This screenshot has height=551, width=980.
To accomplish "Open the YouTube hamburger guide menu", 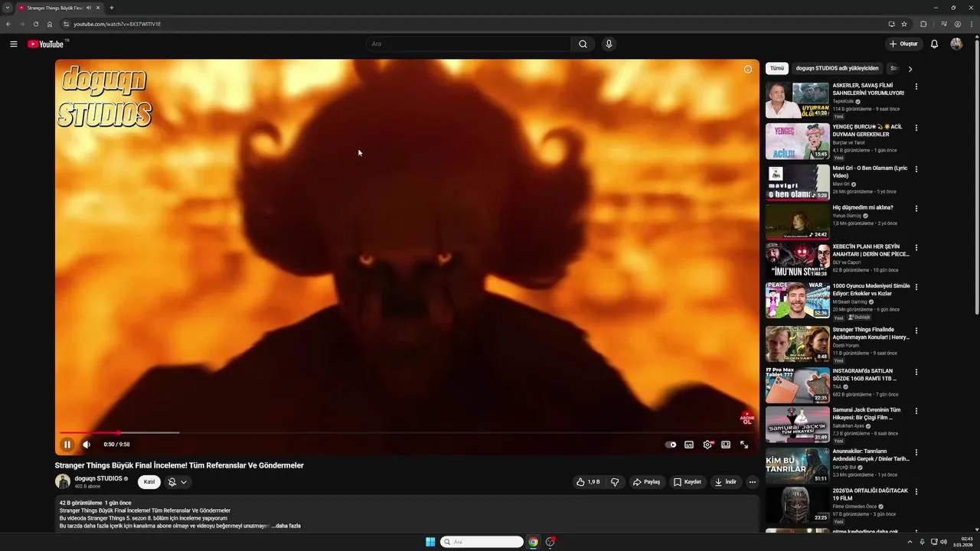I will 13,44.
